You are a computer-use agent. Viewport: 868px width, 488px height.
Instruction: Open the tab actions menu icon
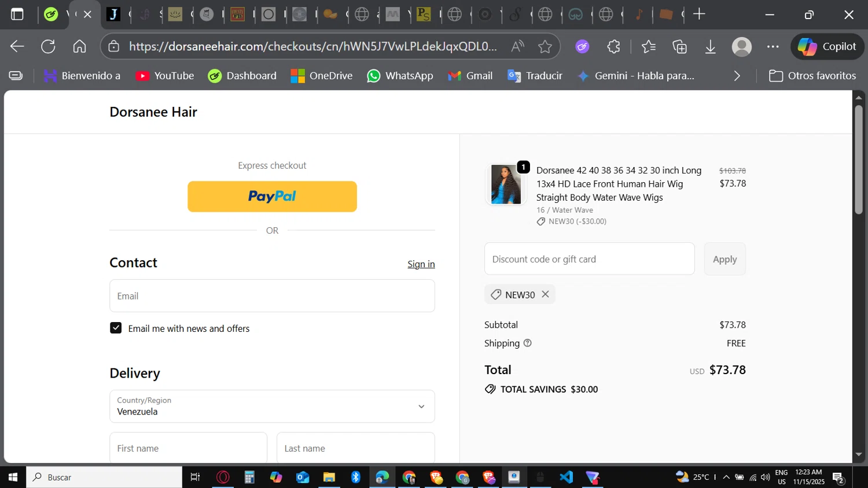point(17,14)
